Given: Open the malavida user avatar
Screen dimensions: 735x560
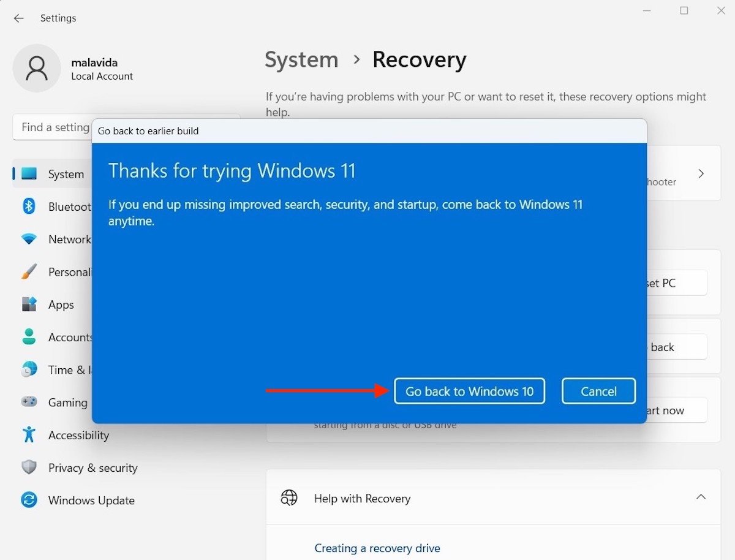Looking at the screenshot, I should [x=37, y=69].
